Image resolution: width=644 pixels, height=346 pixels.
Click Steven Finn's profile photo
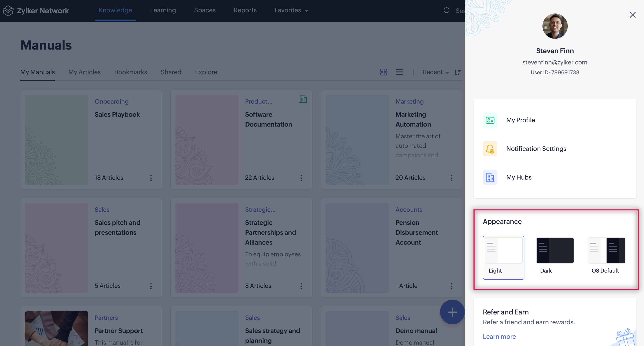pyautogui.click(x=555, y=26)
